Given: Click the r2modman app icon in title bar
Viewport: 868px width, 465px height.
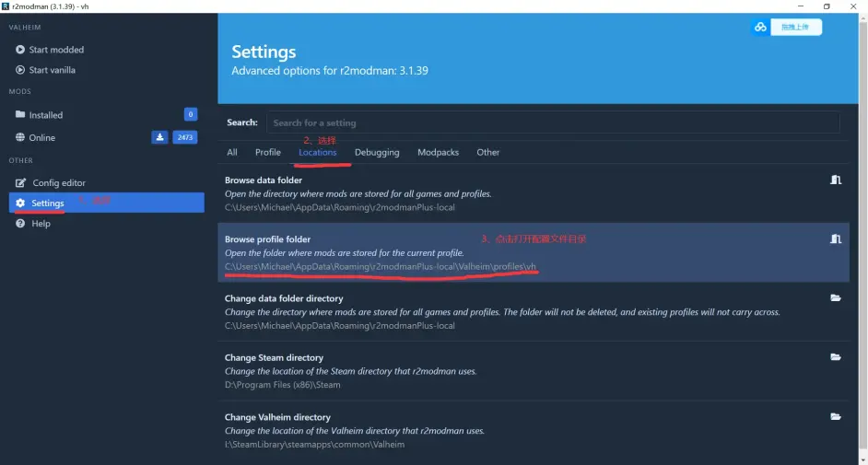Looking at the screenshot, I should [x=5, y=6].
